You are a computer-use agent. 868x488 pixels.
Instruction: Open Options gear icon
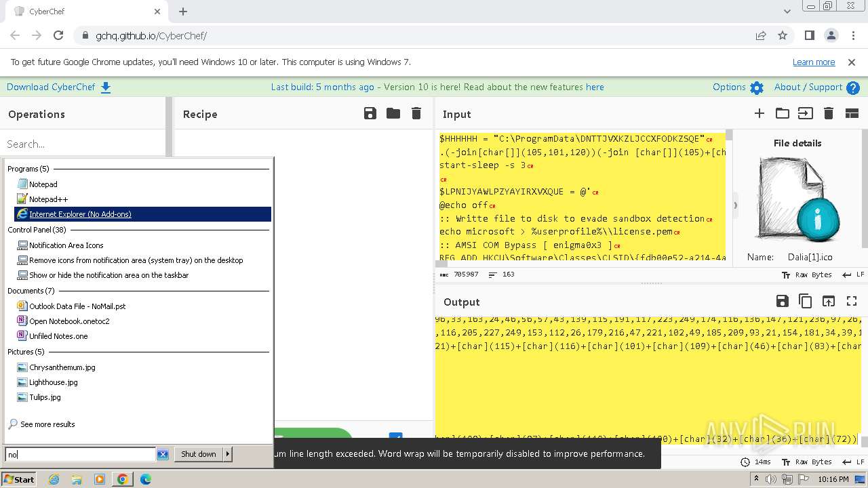tap(757, 87)
